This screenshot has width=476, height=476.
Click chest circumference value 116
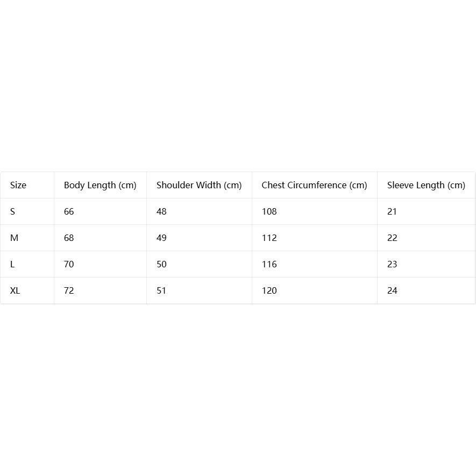(x=269, y=265)
